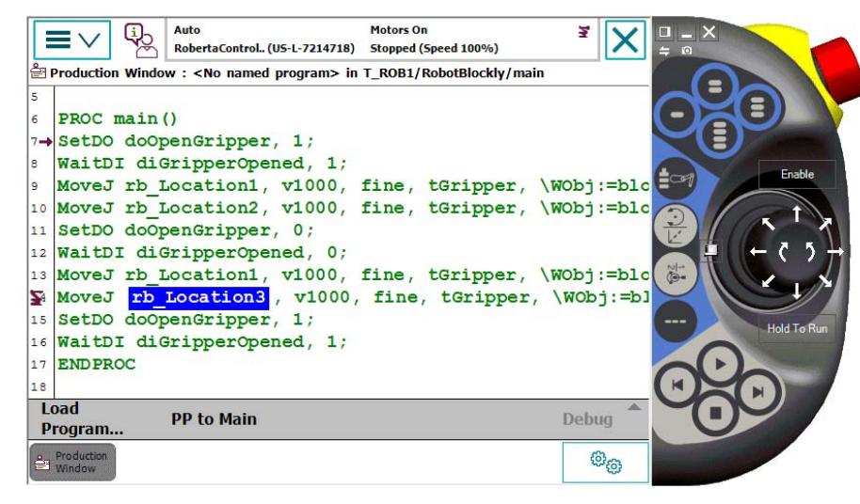
Task: Toggle increments button with dashes
Action: [x=676, y=321]
